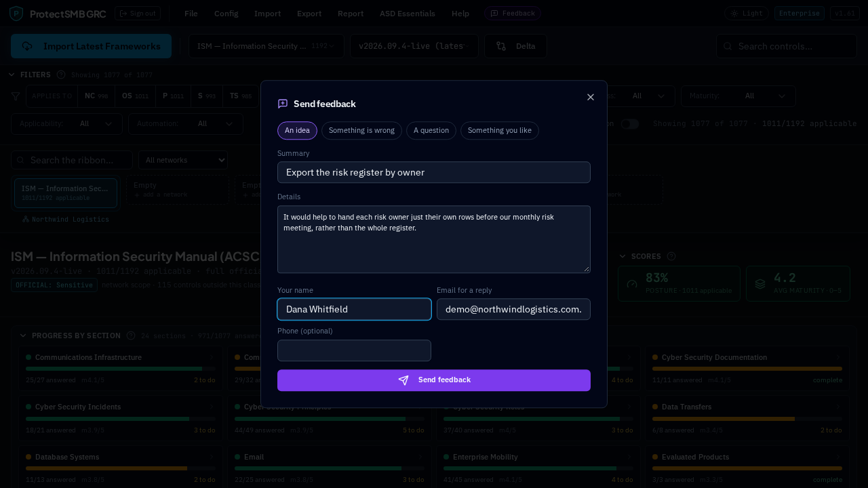Select 'A question' feedback type
Viewport: 868px width, 488px height.
(x=431, y=130)
